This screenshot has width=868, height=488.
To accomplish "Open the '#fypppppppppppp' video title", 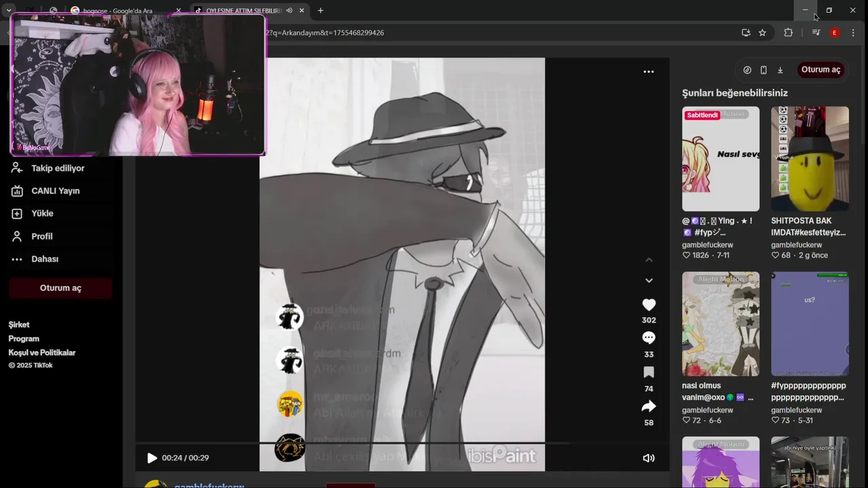I will pos(808,392).
